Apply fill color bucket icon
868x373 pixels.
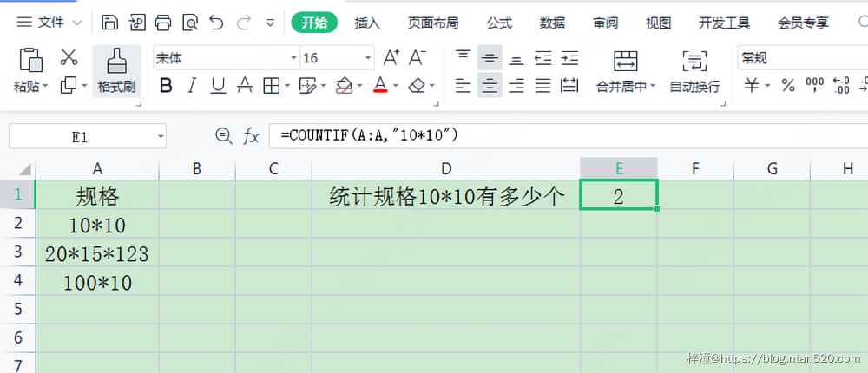[x=345, y=86]
